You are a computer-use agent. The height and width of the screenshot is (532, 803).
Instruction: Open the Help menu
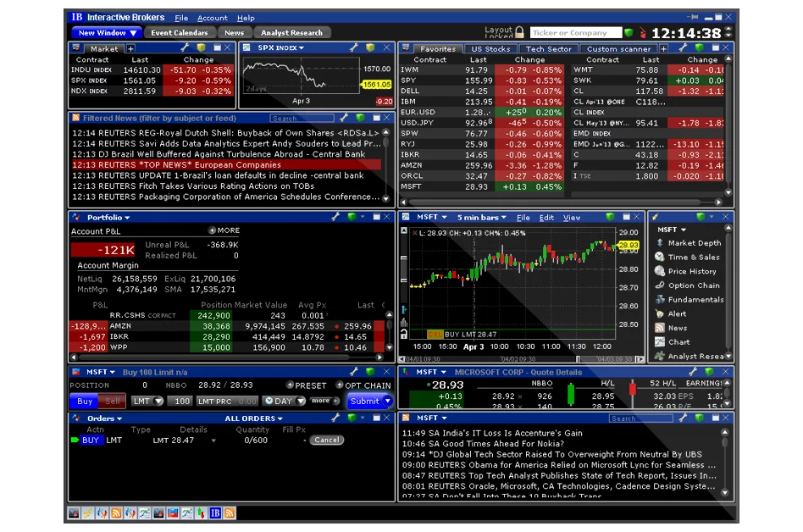(x=246, y=18)
